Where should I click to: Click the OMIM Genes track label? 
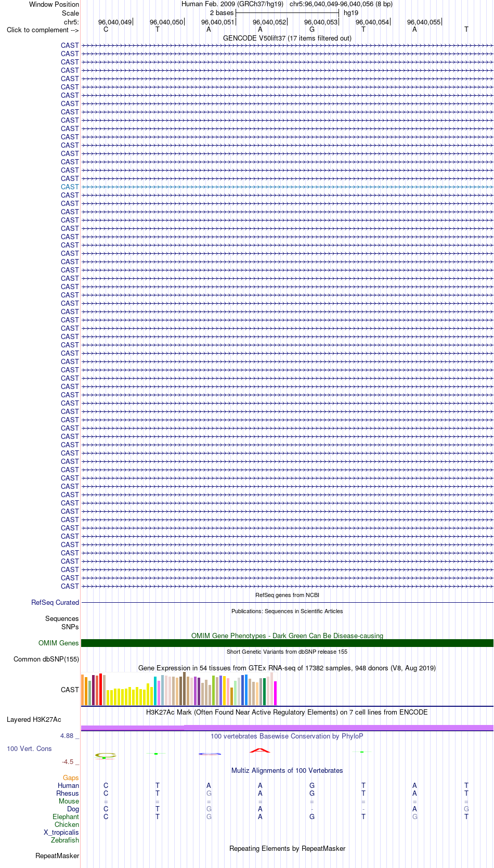(59, 643)
